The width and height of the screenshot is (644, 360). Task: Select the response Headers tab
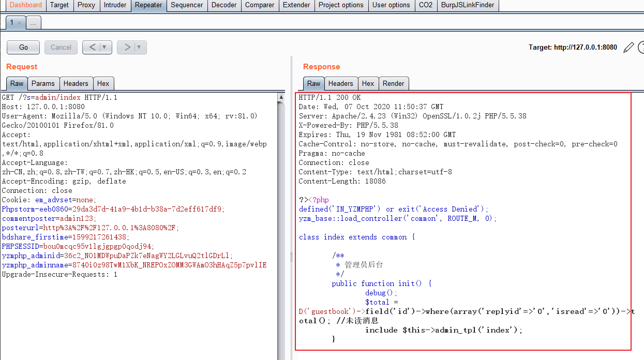(x=340, y=83)
